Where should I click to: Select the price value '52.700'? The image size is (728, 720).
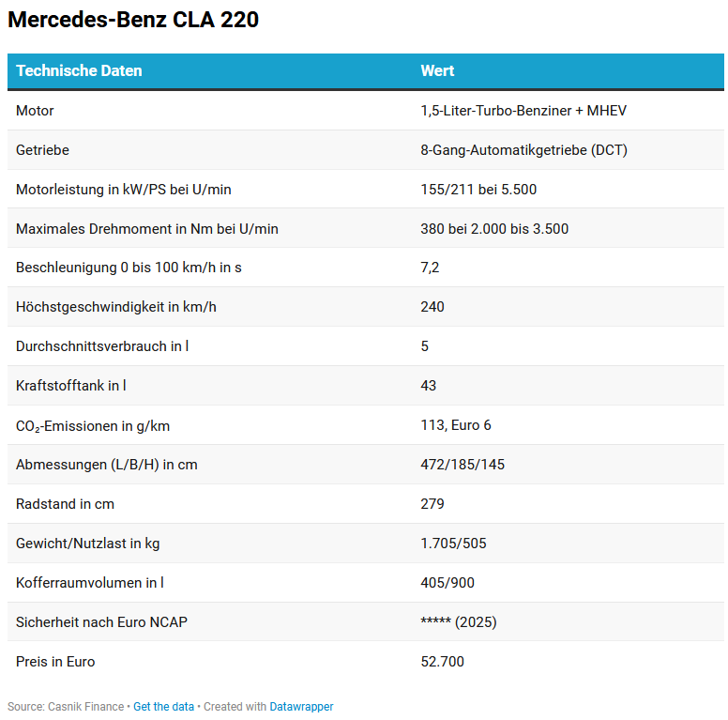click(442, 662)
